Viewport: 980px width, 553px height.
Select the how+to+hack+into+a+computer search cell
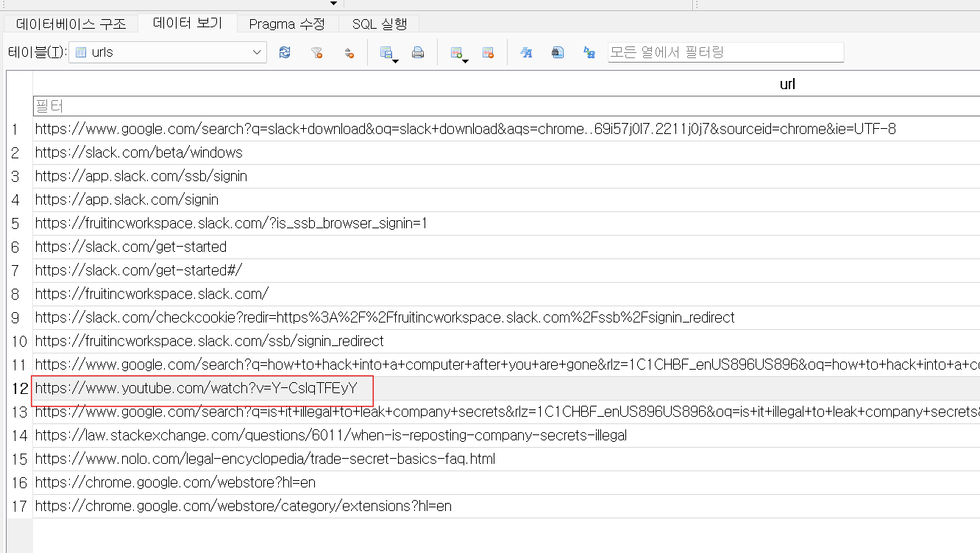[506, 364]
